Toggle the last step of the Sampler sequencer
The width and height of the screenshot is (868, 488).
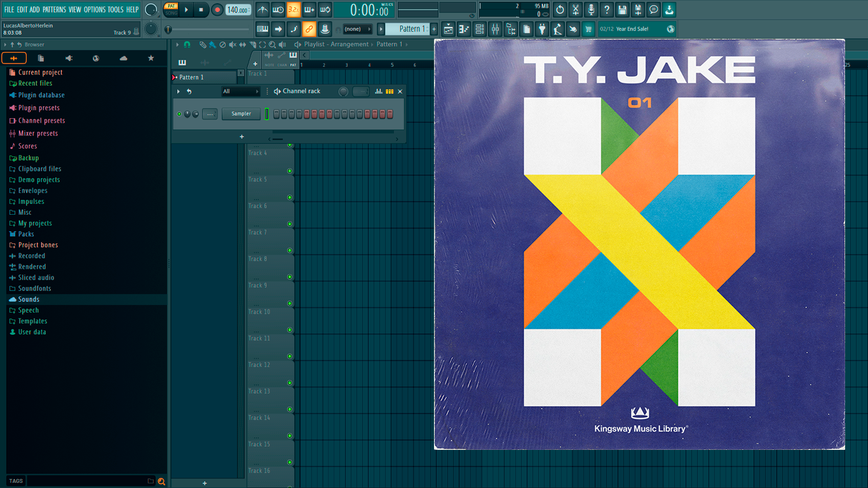[x=390, y=114]
